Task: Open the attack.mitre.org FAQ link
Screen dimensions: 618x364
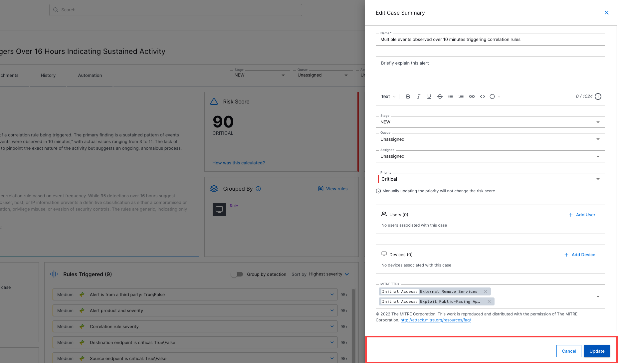Action: pyautogui.click(x=436, y=320)
